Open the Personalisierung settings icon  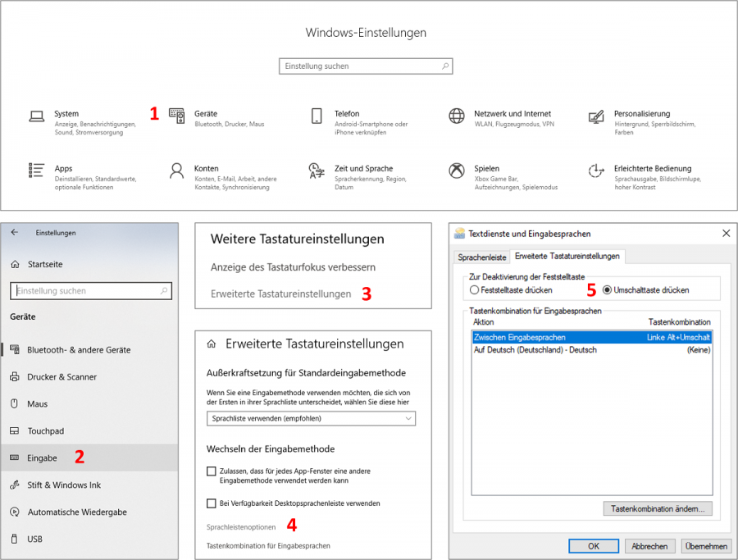coord(596,116)
